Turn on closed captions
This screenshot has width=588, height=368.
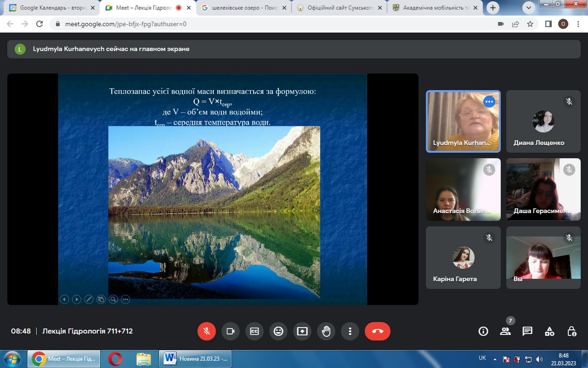click(255, 331)
